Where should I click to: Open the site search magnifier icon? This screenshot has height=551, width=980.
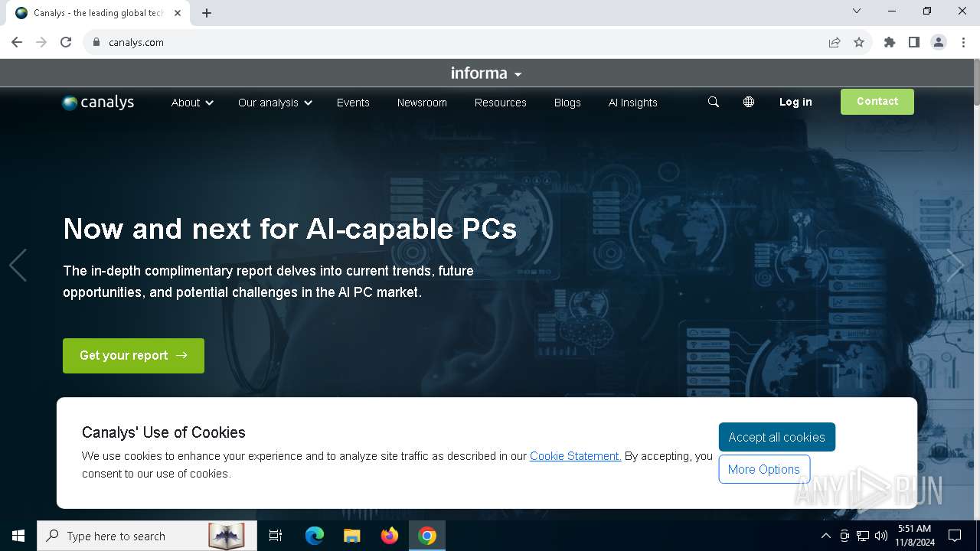coord(714,102)
